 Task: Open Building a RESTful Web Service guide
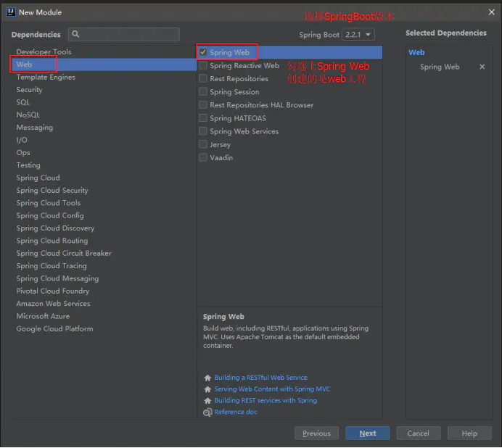point(260,378)
